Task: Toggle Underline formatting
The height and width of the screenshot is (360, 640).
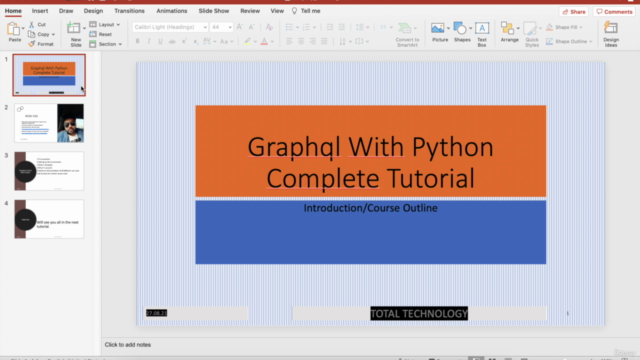Action: [x=160, y=41]
